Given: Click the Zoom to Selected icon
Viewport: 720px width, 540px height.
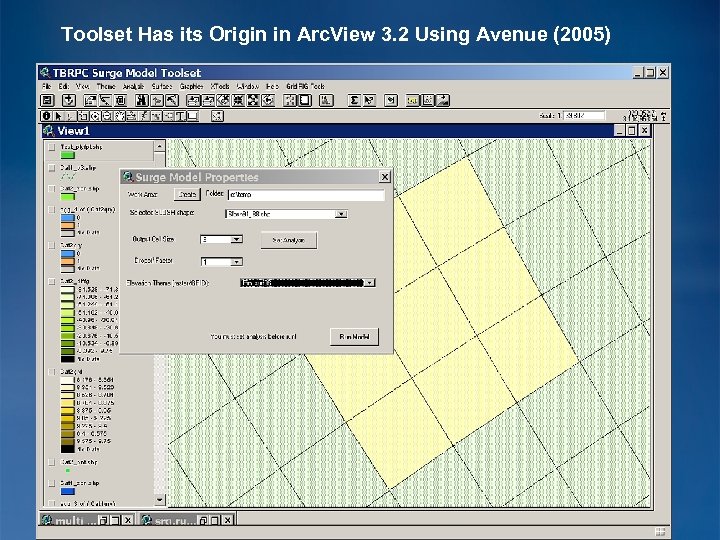Looking at the screenshot, I should pyautogui.click(x=223, y=100).
